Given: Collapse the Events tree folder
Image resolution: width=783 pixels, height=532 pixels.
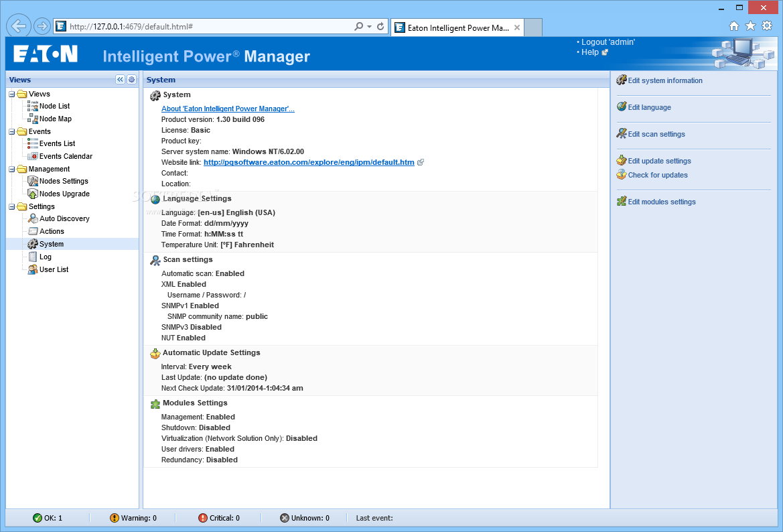Looking at the screenshot, I should pos(12,131).
